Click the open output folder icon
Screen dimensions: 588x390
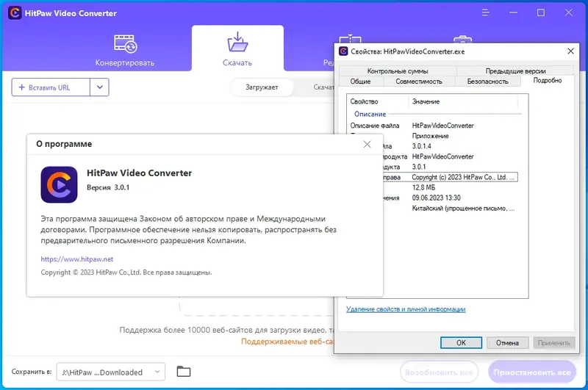pyautogui.click(x=183, y=372)
